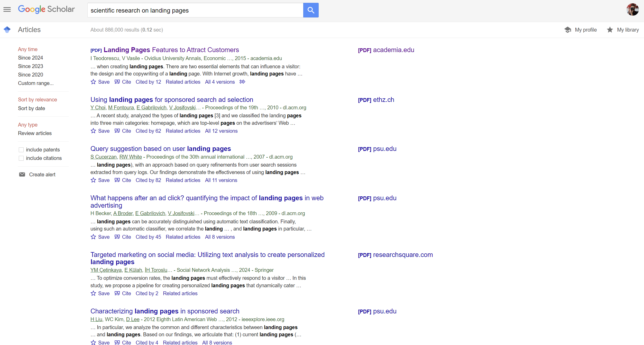Go to the Google Scholar logo homepage

click(x=46, y=9)
